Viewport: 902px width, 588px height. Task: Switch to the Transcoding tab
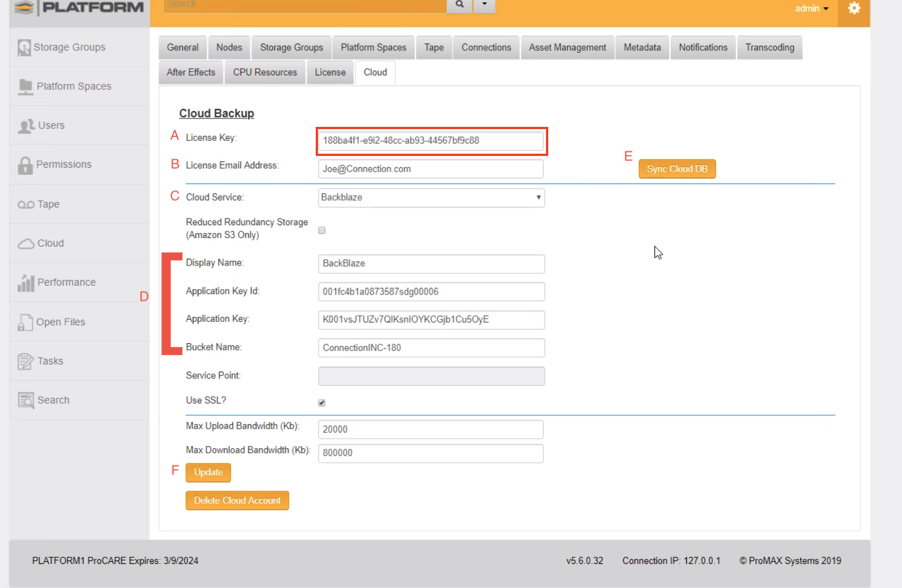(x=770, y=48)
